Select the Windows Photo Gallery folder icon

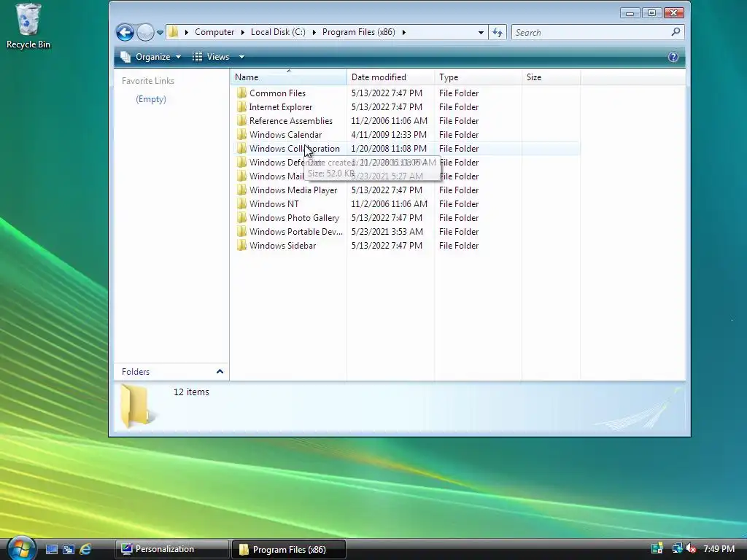pos(242,217)
